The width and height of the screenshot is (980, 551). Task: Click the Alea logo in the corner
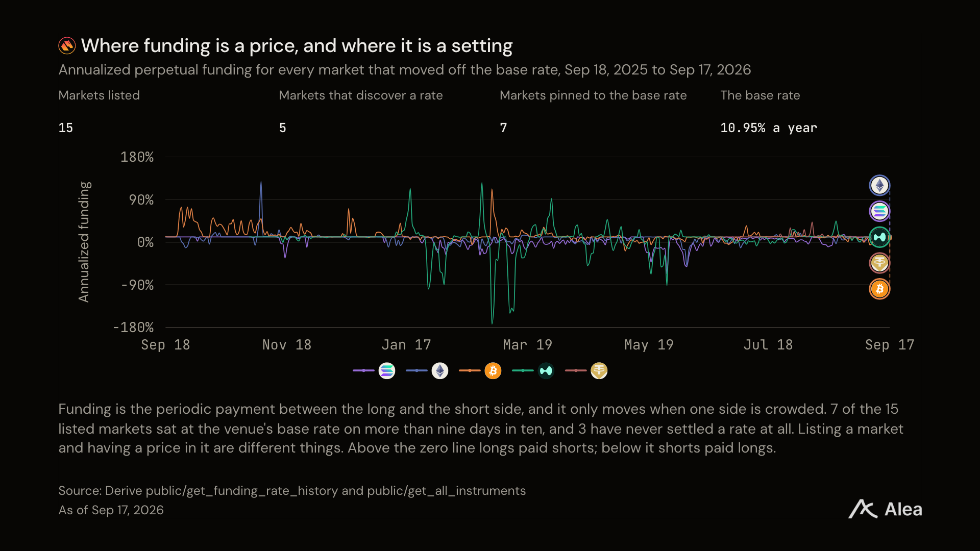(885, 509)
